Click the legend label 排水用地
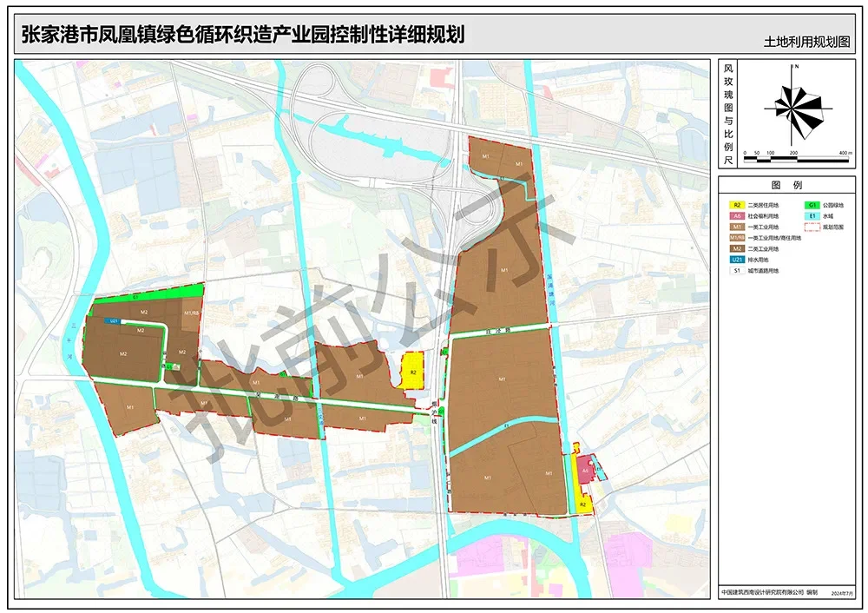Screen dimensions: 868x613 point(758,260)
